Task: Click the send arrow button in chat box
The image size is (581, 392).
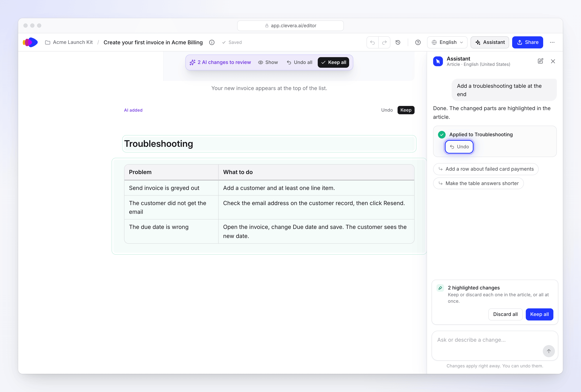Action: coord(549,351)
